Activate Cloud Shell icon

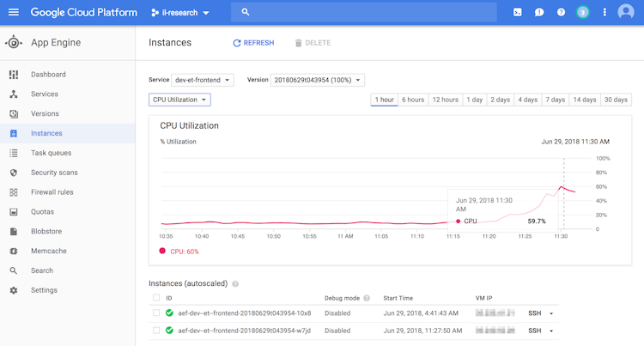coord(518,12)
